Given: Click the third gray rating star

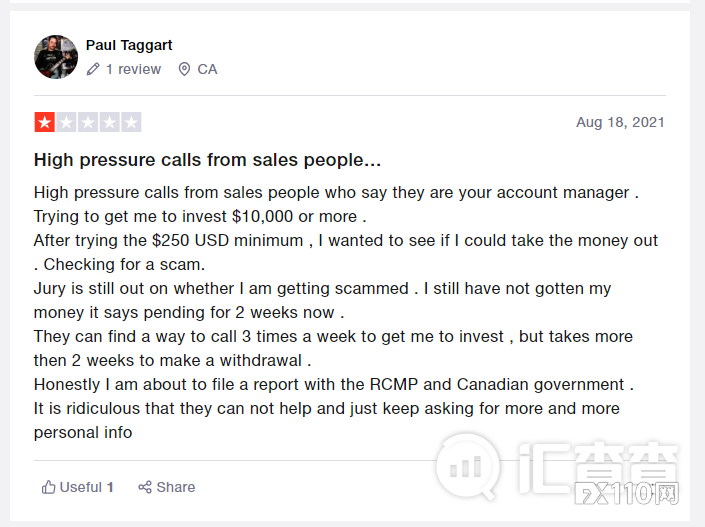Looking at the screenshot, I should click(88, 123).
